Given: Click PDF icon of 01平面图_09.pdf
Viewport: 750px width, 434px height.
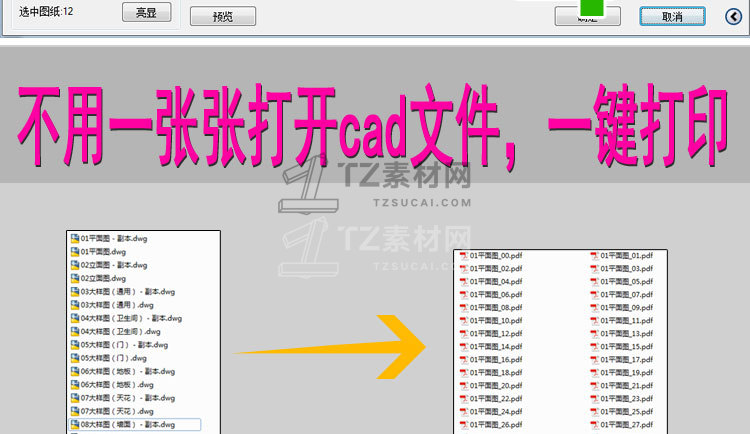Looking at the screenshot, I should coord(594,308).
